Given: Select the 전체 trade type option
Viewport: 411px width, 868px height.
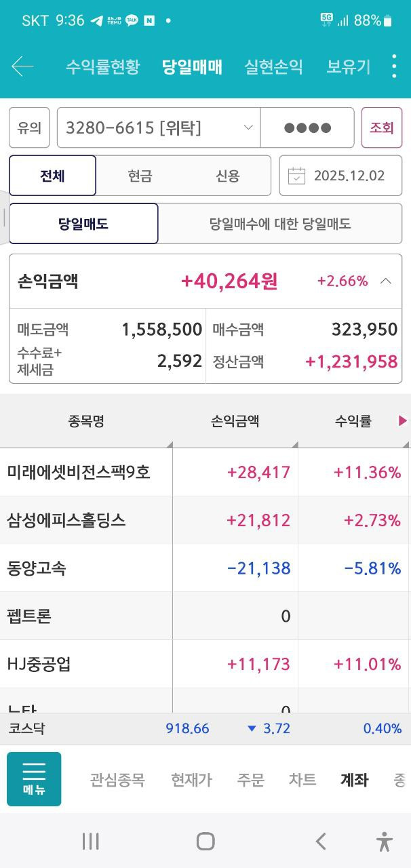Looking at the screenshot, I should coord(53,176).
